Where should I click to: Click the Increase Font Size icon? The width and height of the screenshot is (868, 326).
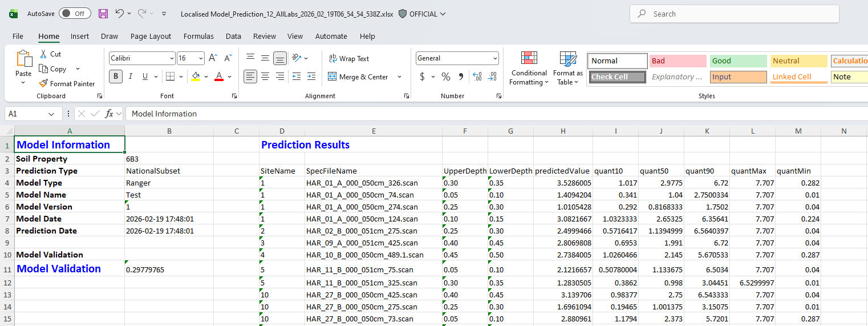coord(213,58)
